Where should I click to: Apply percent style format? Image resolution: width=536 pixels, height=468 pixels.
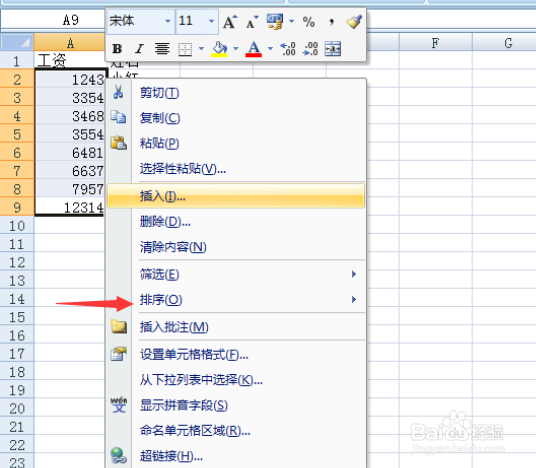pos(309,22)
